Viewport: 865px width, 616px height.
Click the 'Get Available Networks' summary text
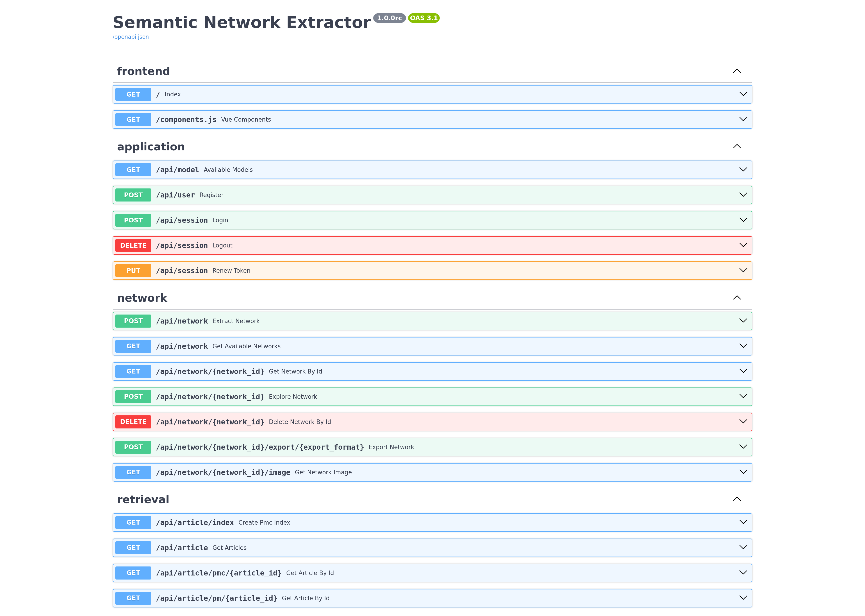pos(247,346)
